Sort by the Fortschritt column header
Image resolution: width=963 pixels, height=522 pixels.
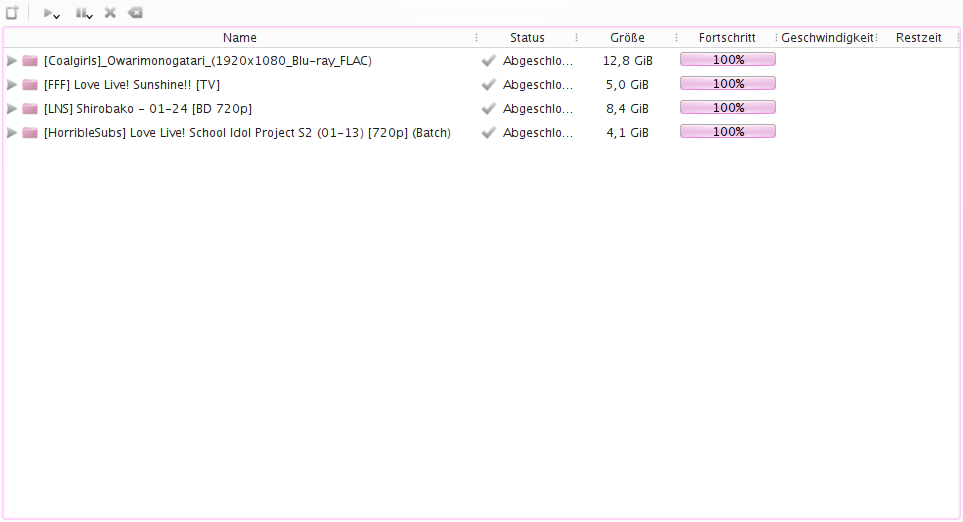tap(727, 38)
